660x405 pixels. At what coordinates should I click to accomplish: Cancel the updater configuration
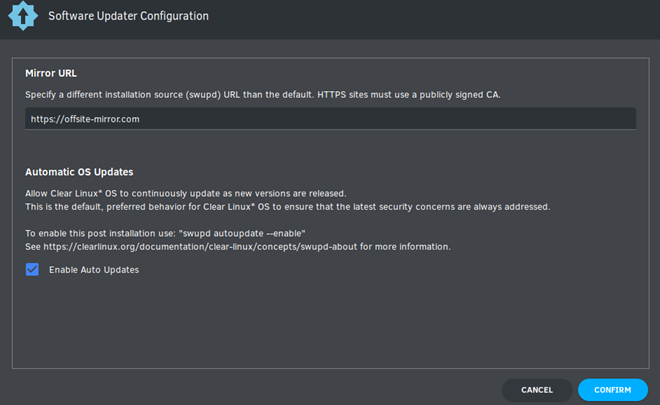pyautogui.click(x=537, y=390)
